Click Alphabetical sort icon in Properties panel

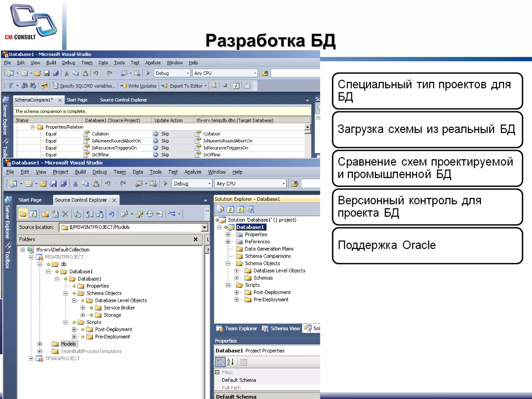coord(230,362)
